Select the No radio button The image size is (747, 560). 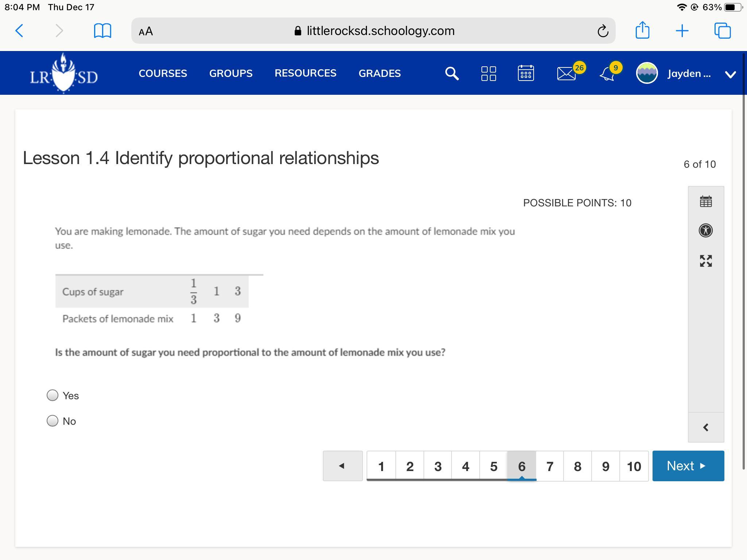tap(53, 421)
